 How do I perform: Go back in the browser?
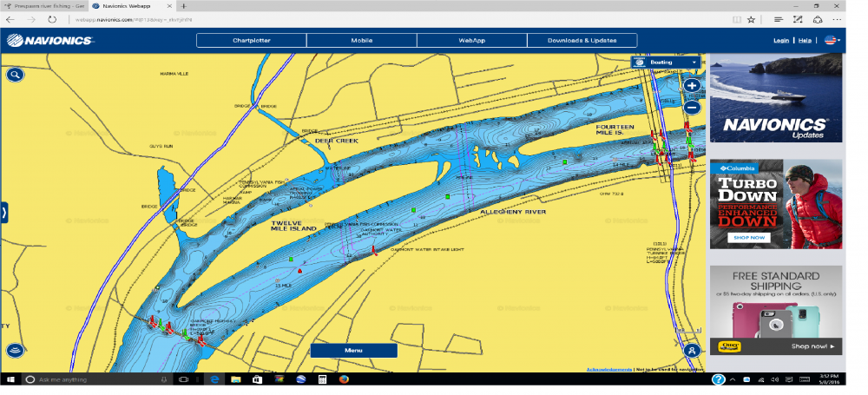point(10,19)
